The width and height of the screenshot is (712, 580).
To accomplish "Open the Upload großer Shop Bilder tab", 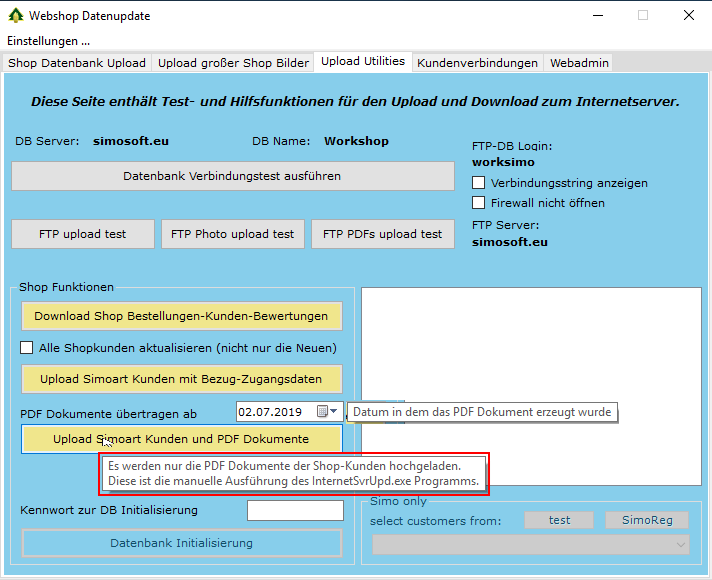I will click(x=233, y=63).
